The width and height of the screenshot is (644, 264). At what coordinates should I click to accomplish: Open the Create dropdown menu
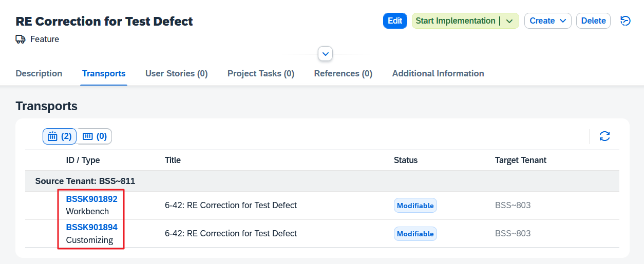tap(547, 21)
